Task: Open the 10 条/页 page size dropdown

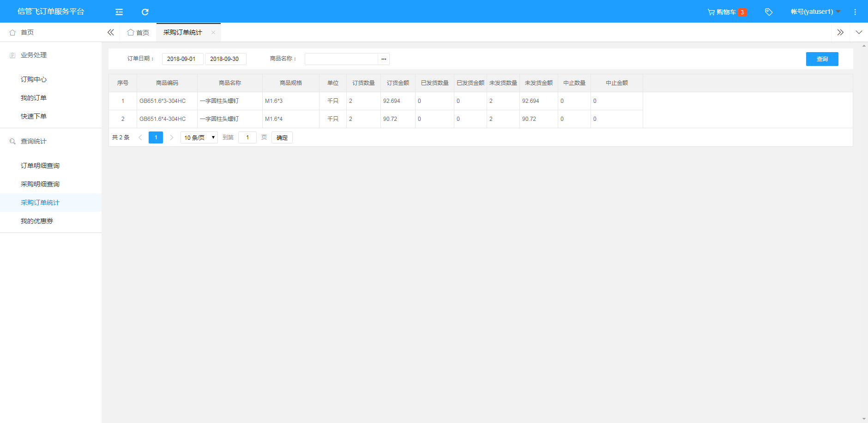Action: click(199, 137)
